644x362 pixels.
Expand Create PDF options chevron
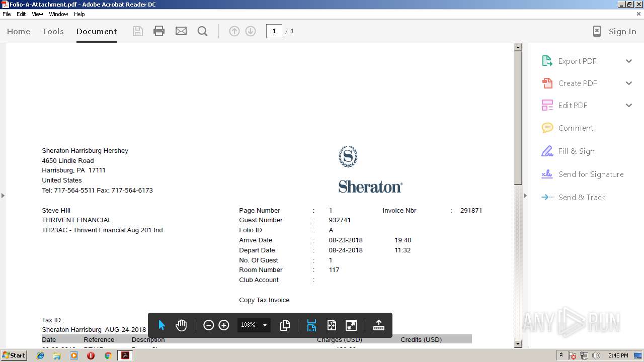click(629, 83)
